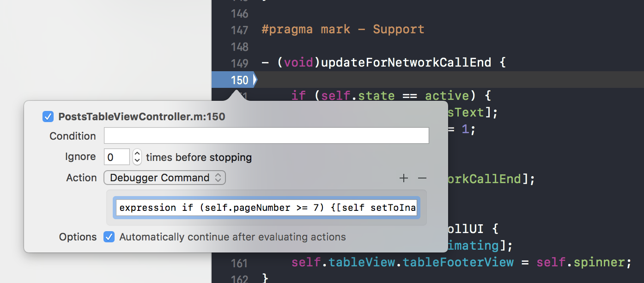Click the debugger expression command field
Image resolution: width=644 pixels, height=283 pixels.
[x=267, y=208]
